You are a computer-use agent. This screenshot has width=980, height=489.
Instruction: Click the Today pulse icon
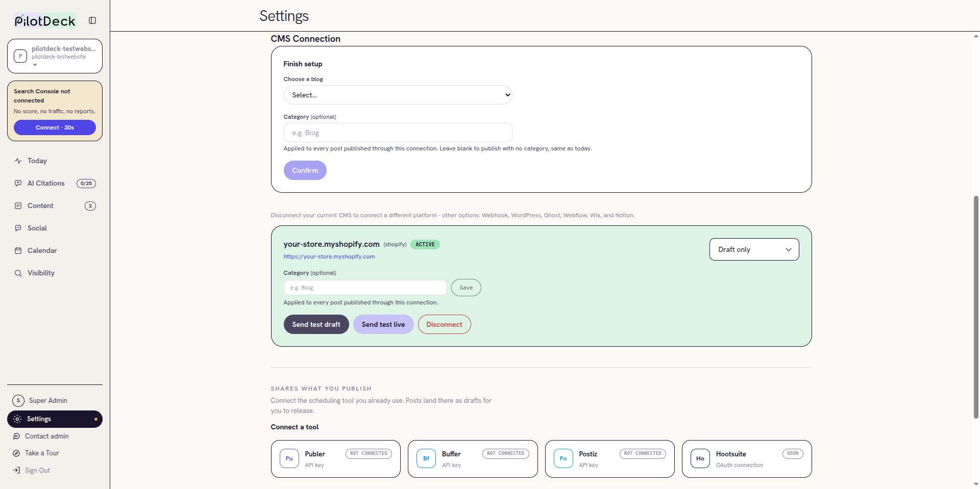(x=18, y=161)
